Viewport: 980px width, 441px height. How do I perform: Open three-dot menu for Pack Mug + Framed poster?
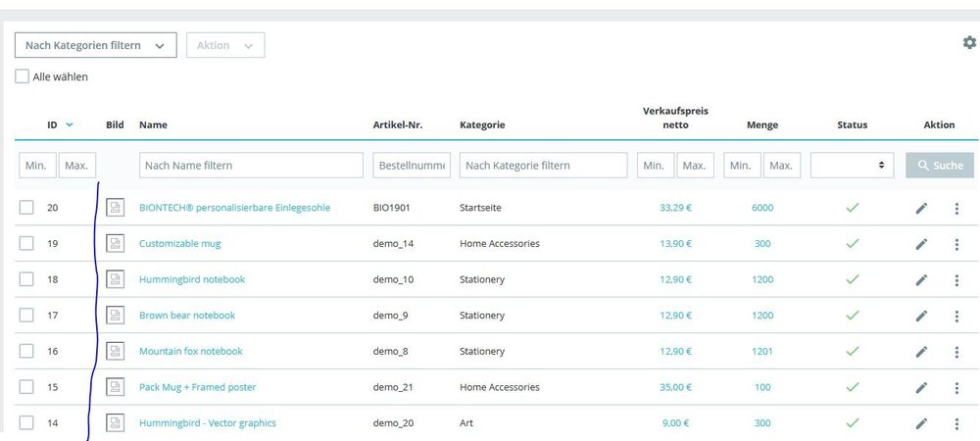[x=956, y=387]
